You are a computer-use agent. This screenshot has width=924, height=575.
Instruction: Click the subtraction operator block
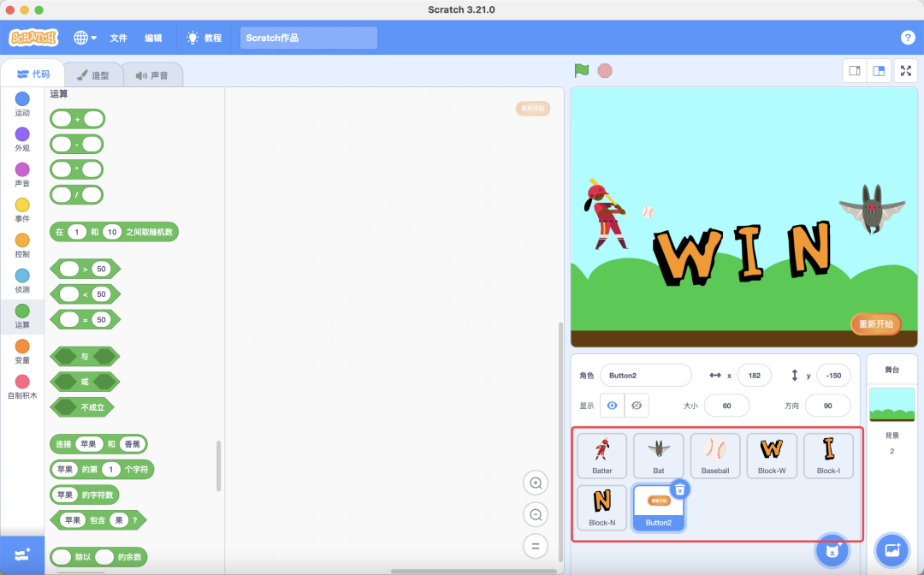tap(77, 145)
